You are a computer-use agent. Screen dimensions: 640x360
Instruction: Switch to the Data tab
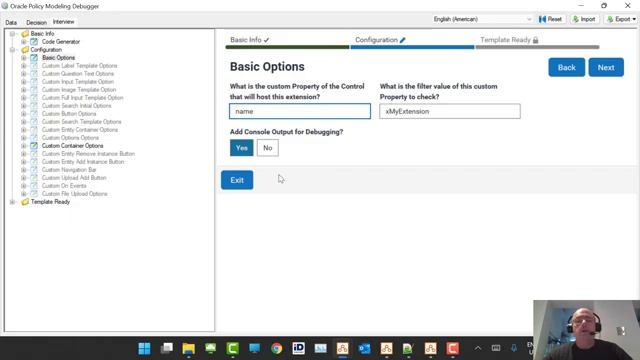pos(11,22)
